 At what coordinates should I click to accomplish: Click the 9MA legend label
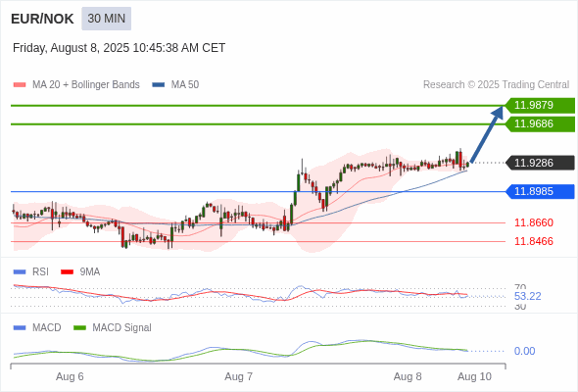point(90,272)
